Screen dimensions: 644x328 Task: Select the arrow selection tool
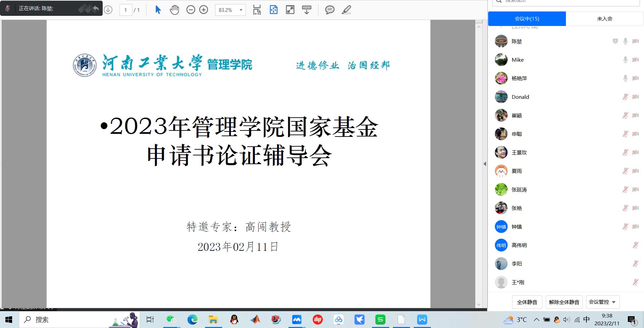pyautogui.click(x=158, y=10)
